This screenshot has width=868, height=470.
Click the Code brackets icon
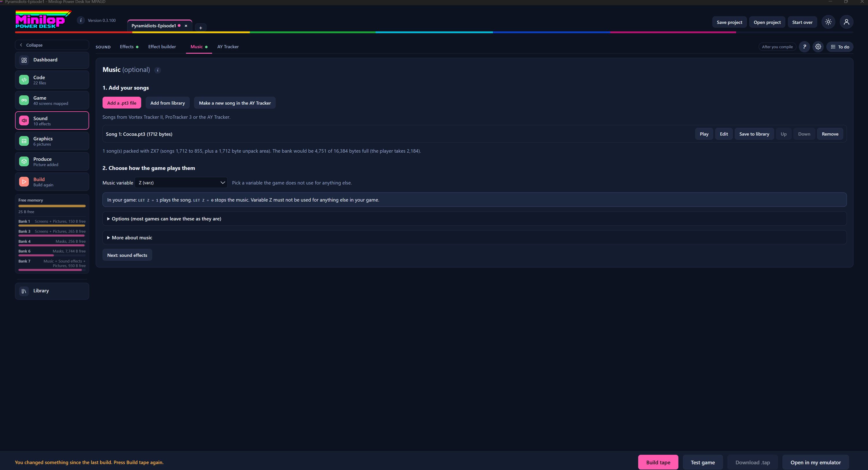[x=24, y=80]
